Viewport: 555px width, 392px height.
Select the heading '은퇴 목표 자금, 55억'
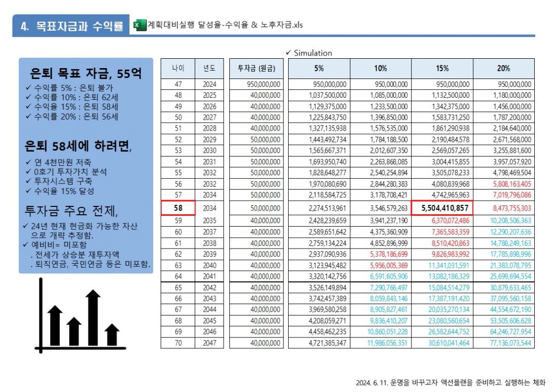[x=85, y=74]
